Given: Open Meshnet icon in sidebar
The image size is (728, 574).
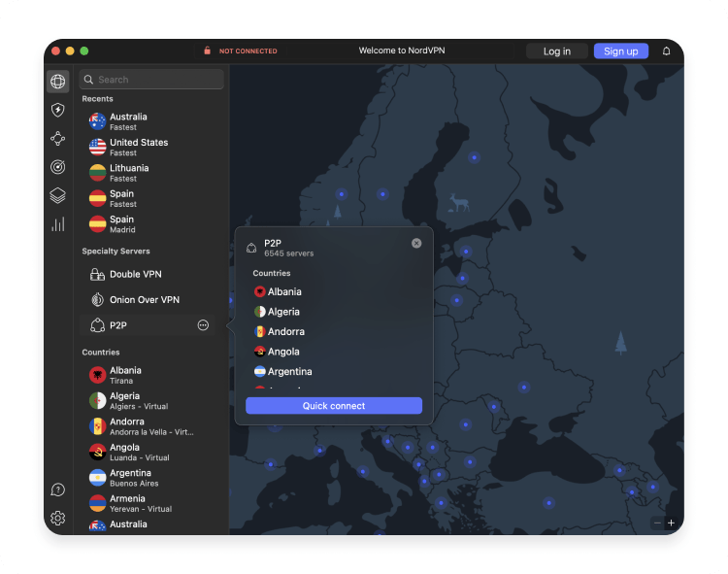Looking at the screenshot, I should [57, 138].
